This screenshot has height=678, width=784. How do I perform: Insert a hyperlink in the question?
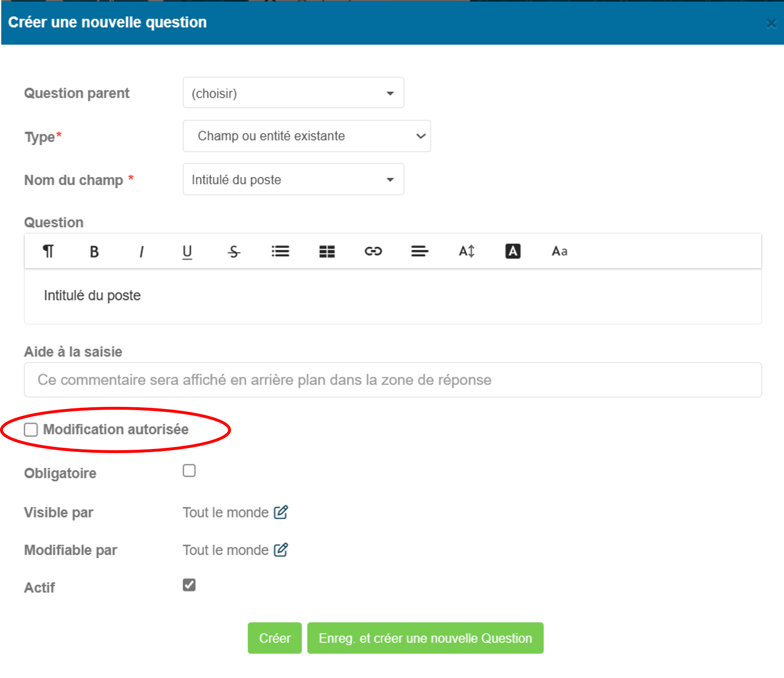coord(373,251)
